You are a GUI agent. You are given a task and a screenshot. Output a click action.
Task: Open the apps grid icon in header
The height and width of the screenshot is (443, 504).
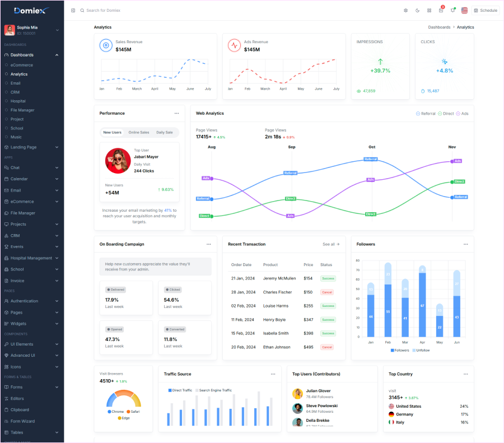click(x=430, y=10)
